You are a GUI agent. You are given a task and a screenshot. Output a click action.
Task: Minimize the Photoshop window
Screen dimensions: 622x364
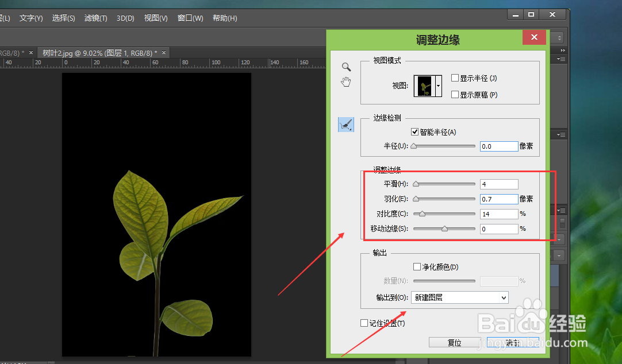(x=516, y=15)
